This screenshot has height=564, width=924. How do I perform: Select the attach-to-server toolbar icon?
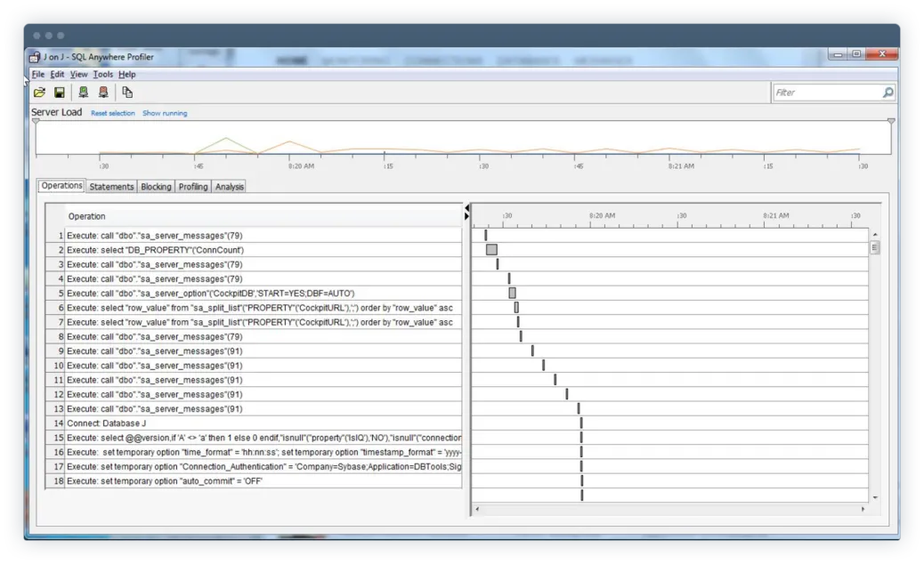pyautogui.click(x=83, y=92)
